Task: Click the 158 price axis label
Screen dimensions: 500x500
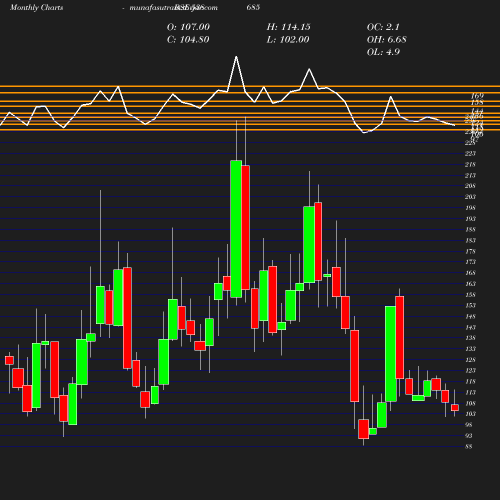Action: (470, 295)
